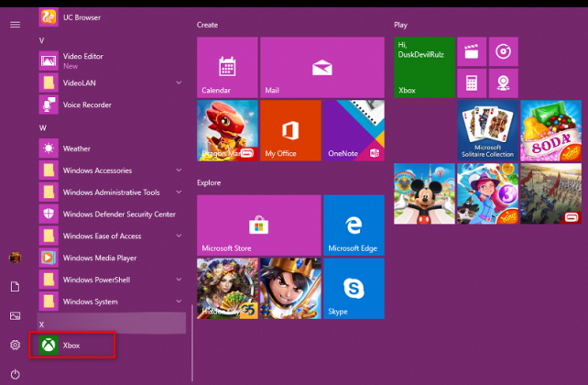The image size is (588, 385).
Task: Open the Camera small tile
Action: click(x=503, y=82)
